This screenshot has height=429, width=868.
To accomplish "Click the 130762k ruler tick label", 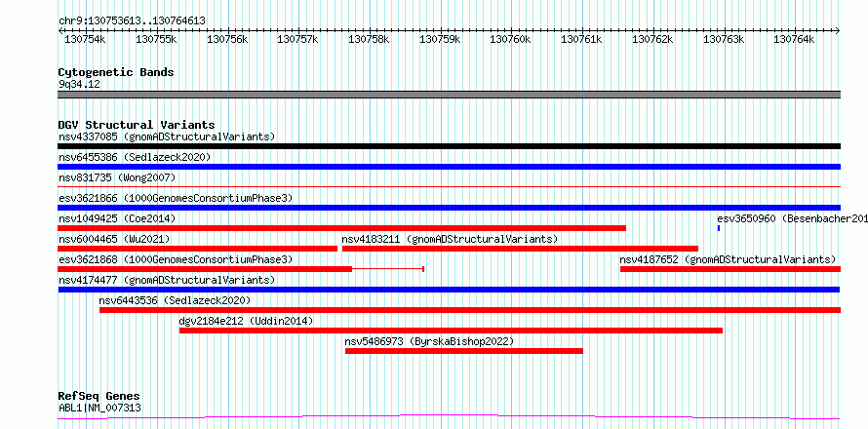I will (x=652, y=39).
